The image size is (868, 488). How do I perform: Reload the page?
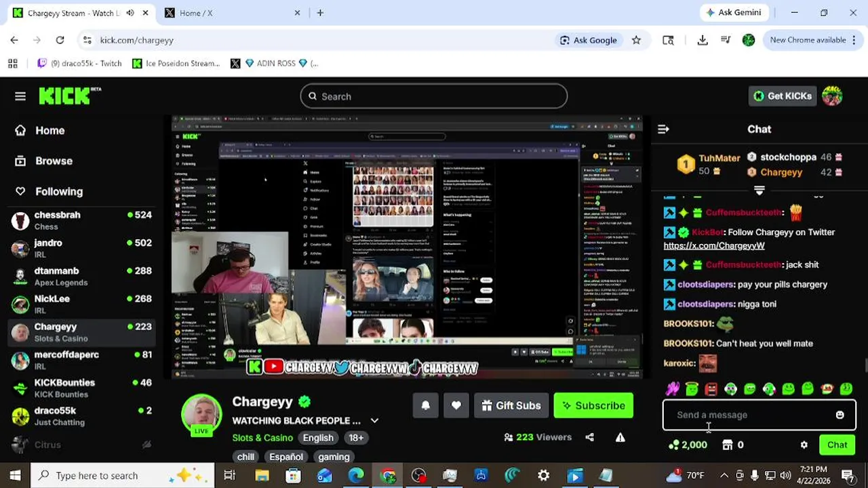pyautogui.click(x=60, y=40)
